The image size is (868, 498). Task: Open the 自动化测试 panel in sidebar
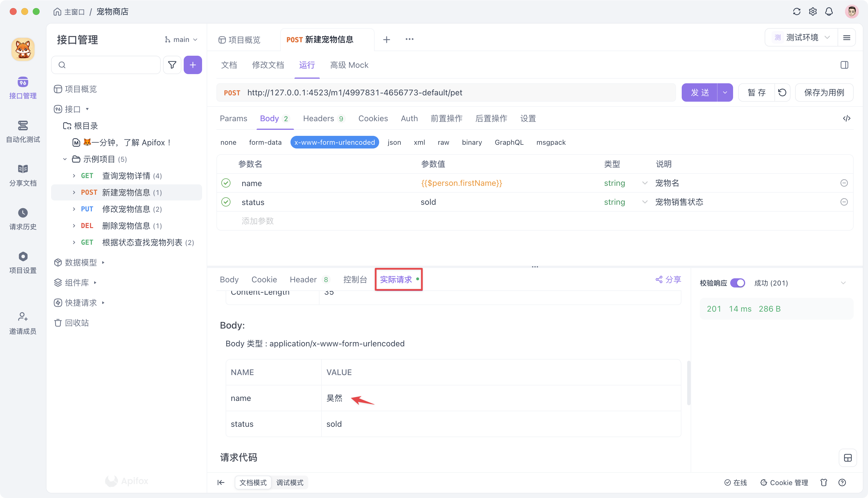(23, 132)
